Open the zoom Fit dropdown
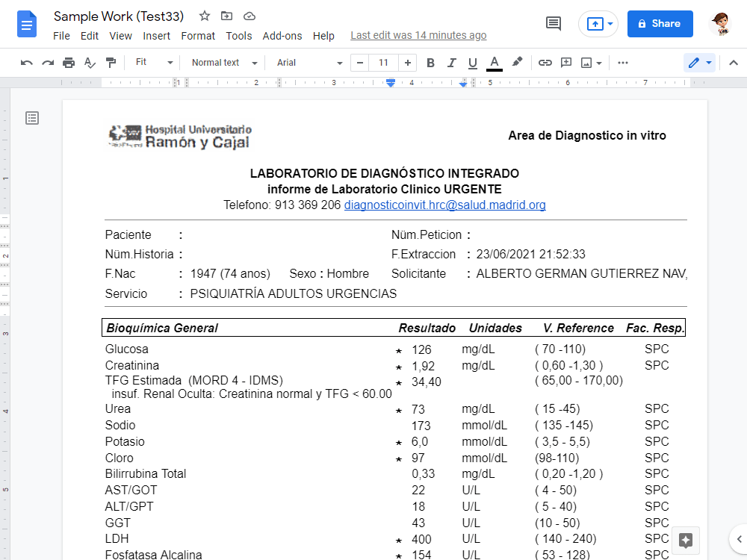This screenshot has width=747, height=560. tap(154, 63)
